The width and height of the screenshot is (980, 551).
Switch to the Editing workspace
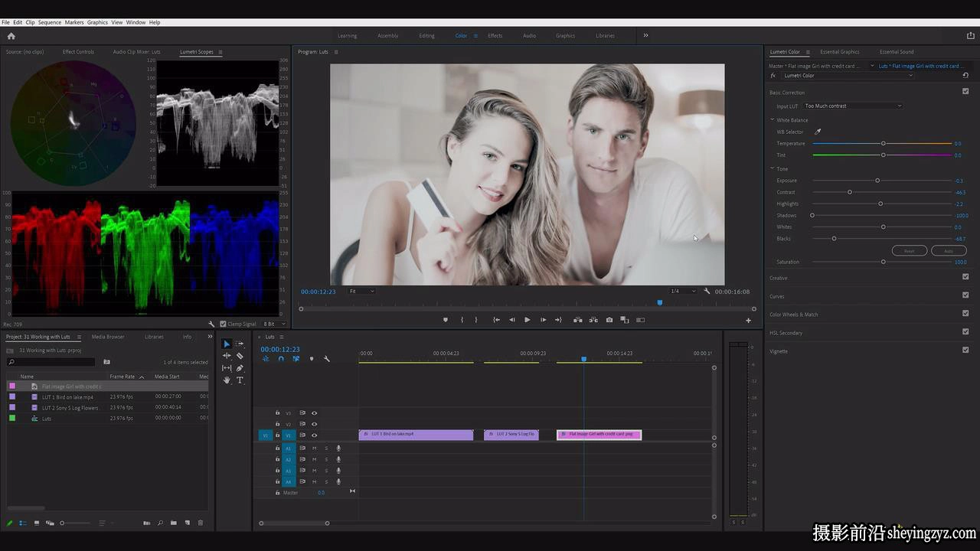[426, 35]
